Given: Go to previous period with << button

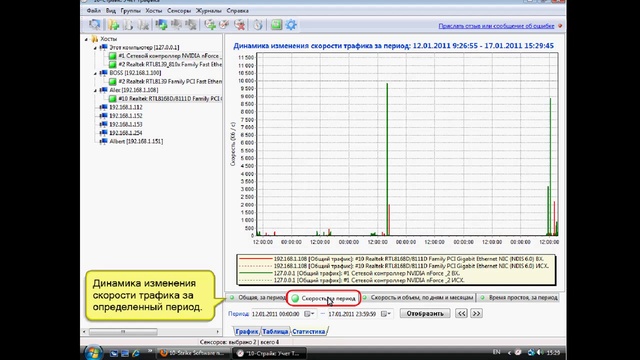Looking at the screenshot, I should point(461,313).
